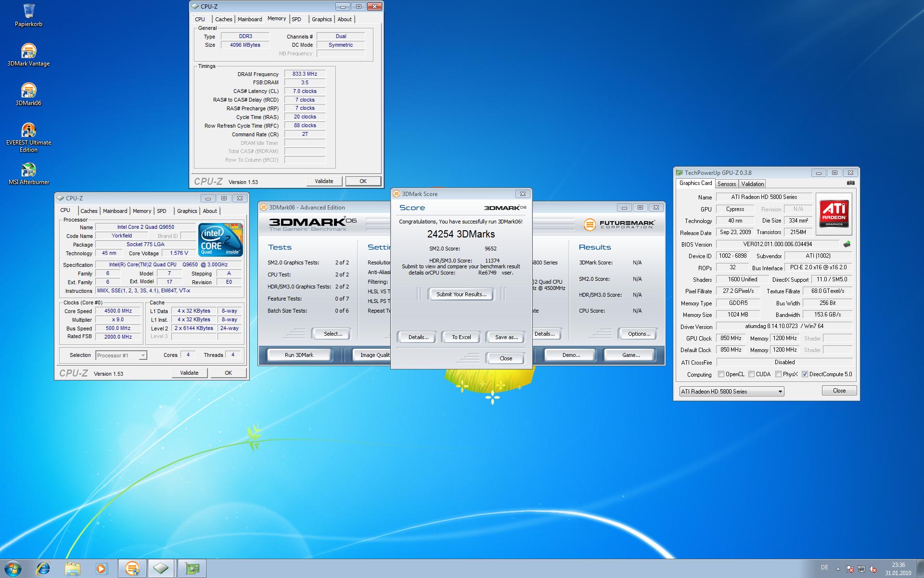Click 24254 3DMarks score text
The height and width of the screenshot is (578, 924).
coord(461,234)
